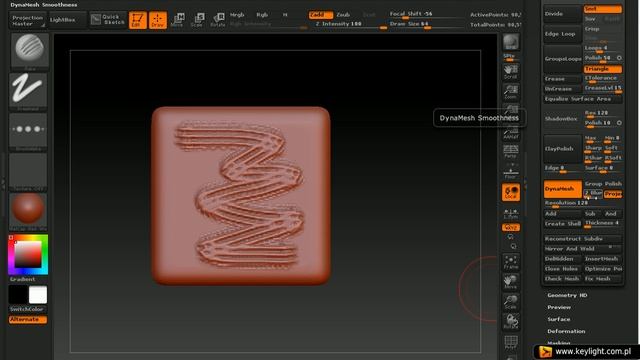
Task: Toggle the Persp perspective icon
Action: click(511, 151)
